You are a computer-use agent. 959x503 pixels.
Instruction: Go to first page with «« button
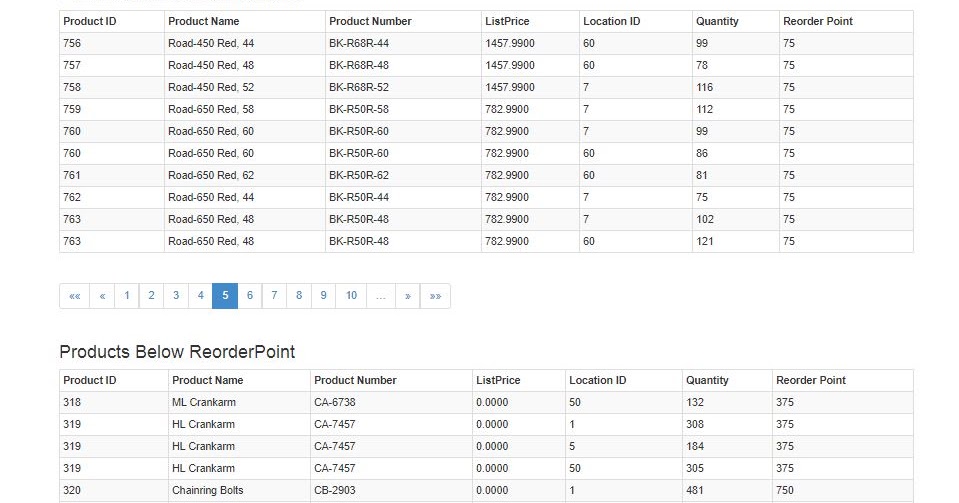75,296
